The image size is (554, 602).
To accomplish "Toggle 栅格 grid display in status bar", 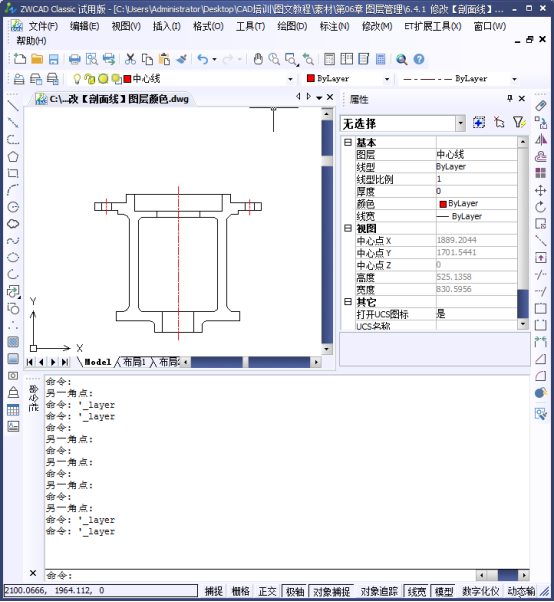I will coord(241,591).
